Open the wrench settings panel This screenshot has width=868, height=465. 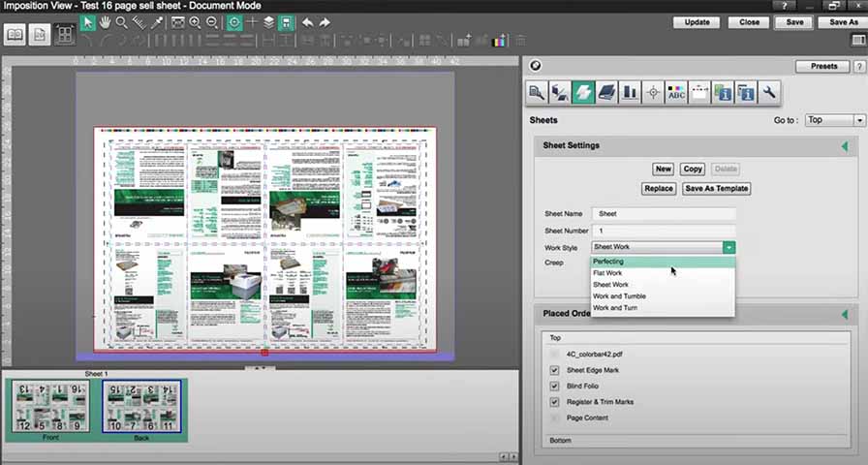coord(769,92)
